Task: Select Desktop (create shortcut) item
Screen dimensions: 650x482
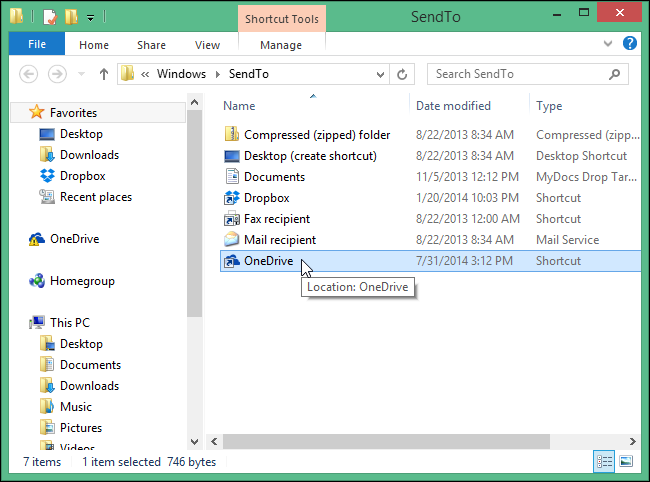Action: tap(310, 156)
